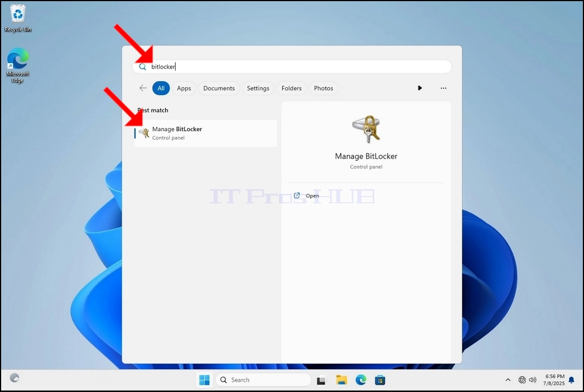The image size is (584, 392).
Task: Click the taskbar Search box
Action: (264, 380)
